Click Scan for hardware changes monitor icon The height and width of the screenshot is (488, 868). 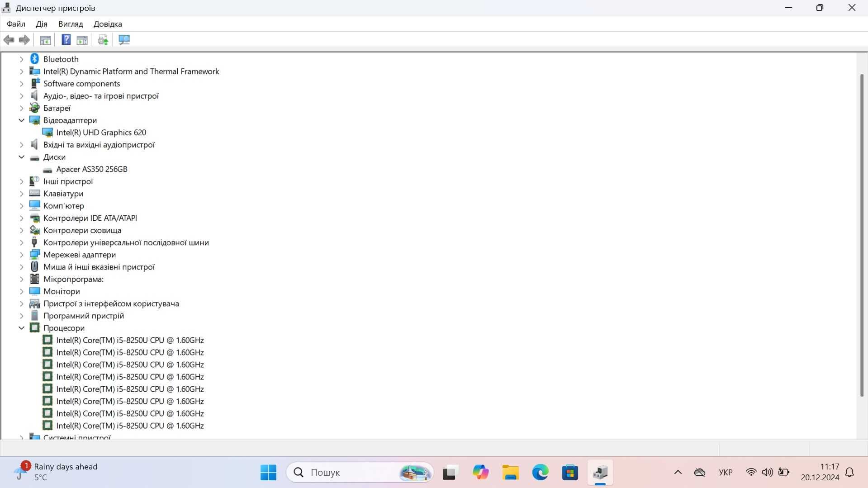click(124, 40)
